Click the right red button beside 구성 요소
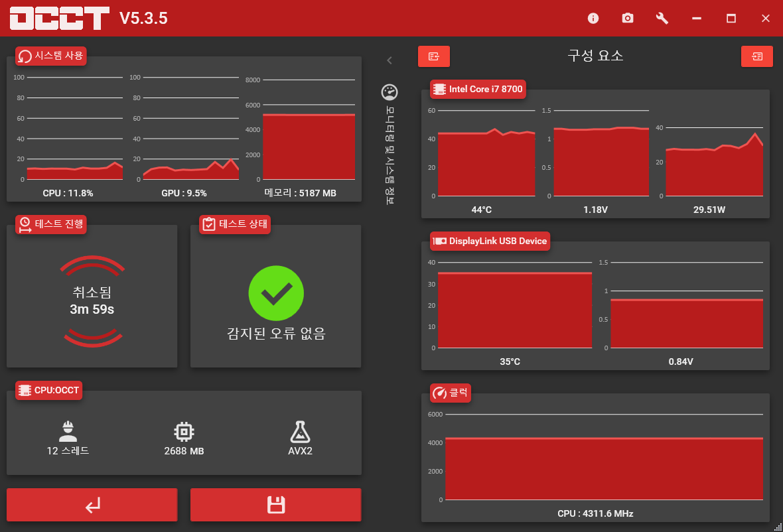783x532 pixels. coord(756,56)
